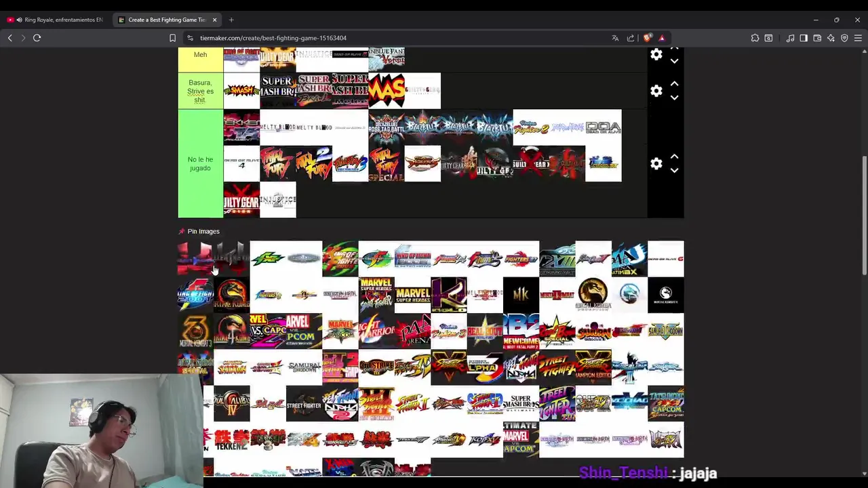Open media control music note icon
This screenshot has height=488, width=868.
(790, 38)
